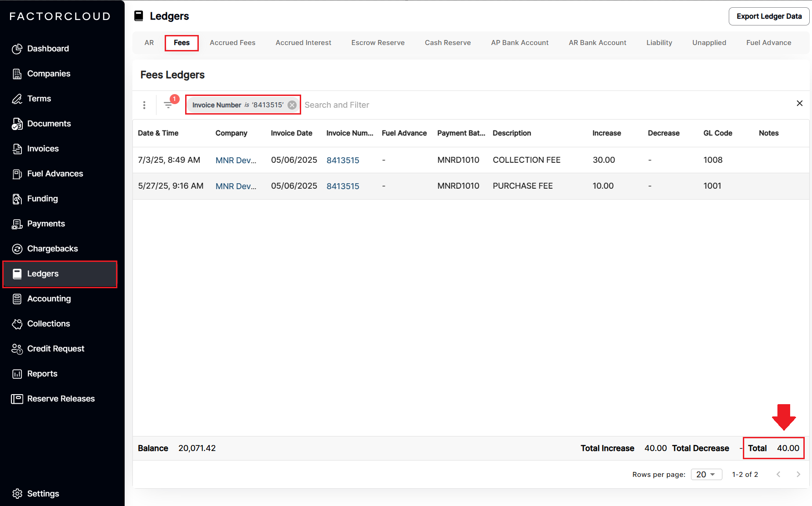Open the Escrow Reserve ledger tab
This screenshot has width=812, height=506.
[x=378, y=42]
